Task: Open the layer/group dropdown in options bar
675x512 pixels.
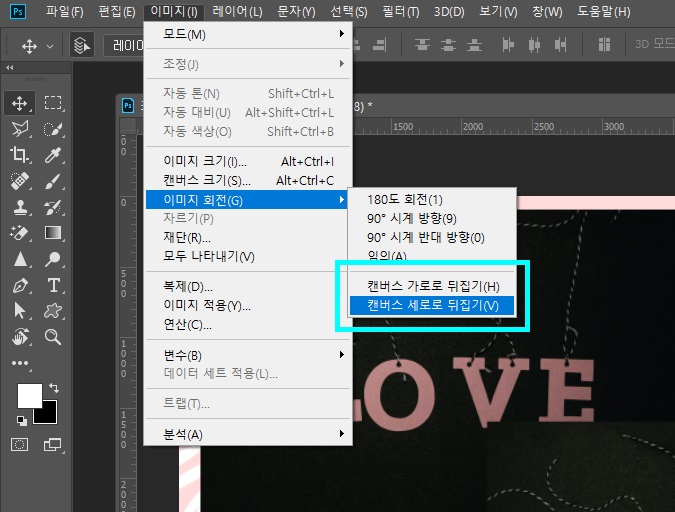Action: (x=124, y=45)
